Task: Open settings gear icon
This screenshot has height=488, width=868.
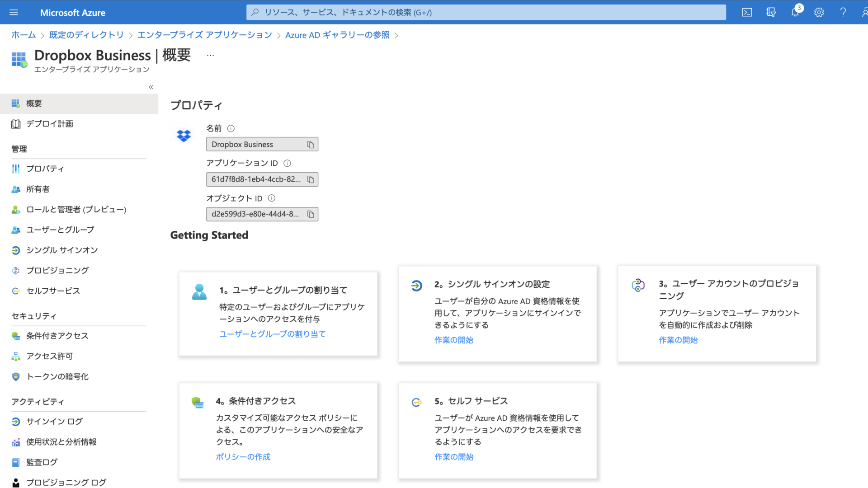Action: point(819,12)
